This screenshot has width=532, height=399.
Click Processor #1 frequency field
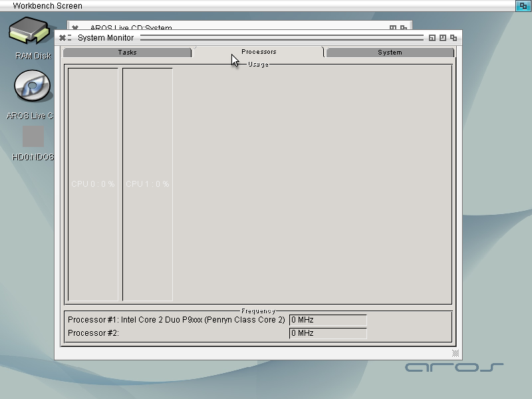328,320
